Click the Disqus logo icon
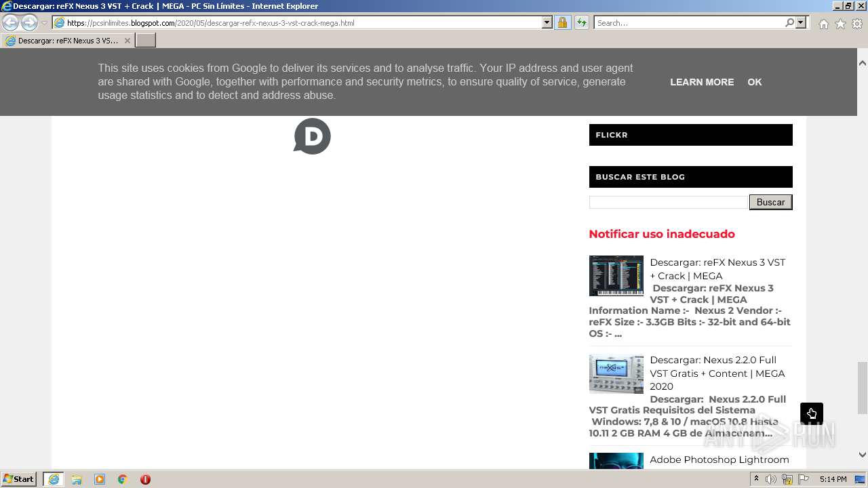 (312, 136)
